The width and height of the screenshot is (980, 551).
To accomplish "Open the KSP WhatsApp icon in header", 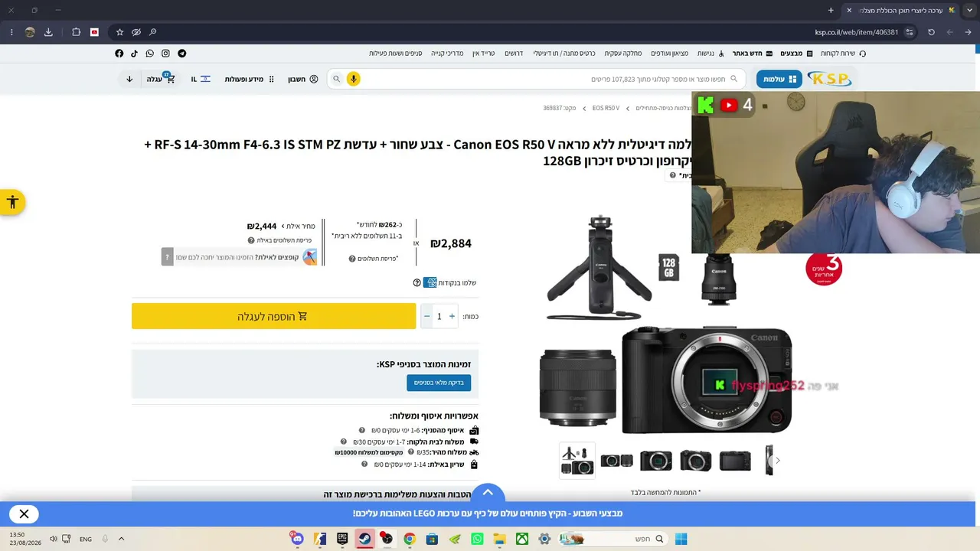I will [150, 54].
